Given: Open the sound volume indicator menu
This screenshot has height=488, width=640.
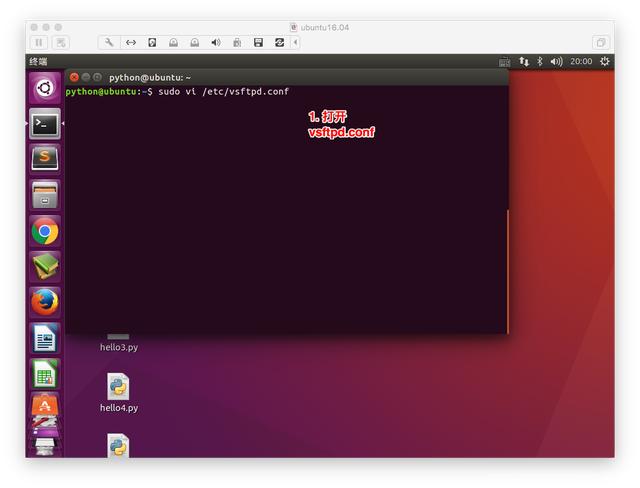Looking at the screenshot, I should click(x=556, y=62).
